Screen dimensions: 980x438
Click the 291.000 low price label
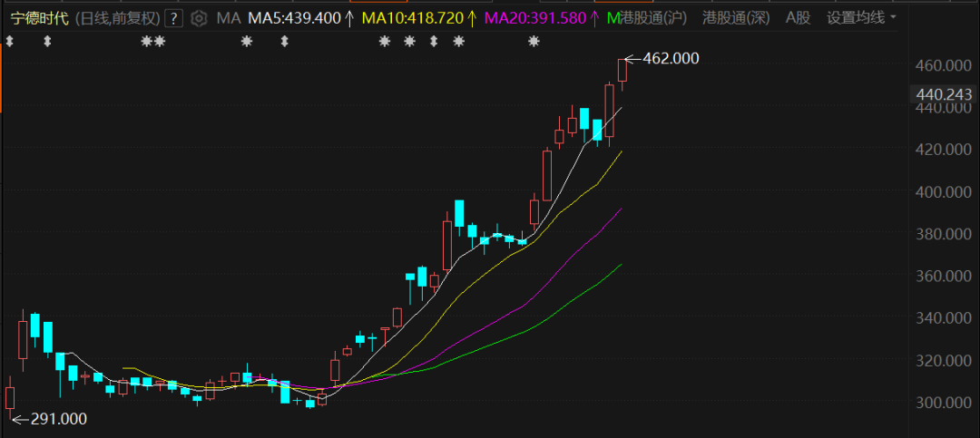point(58,419)
